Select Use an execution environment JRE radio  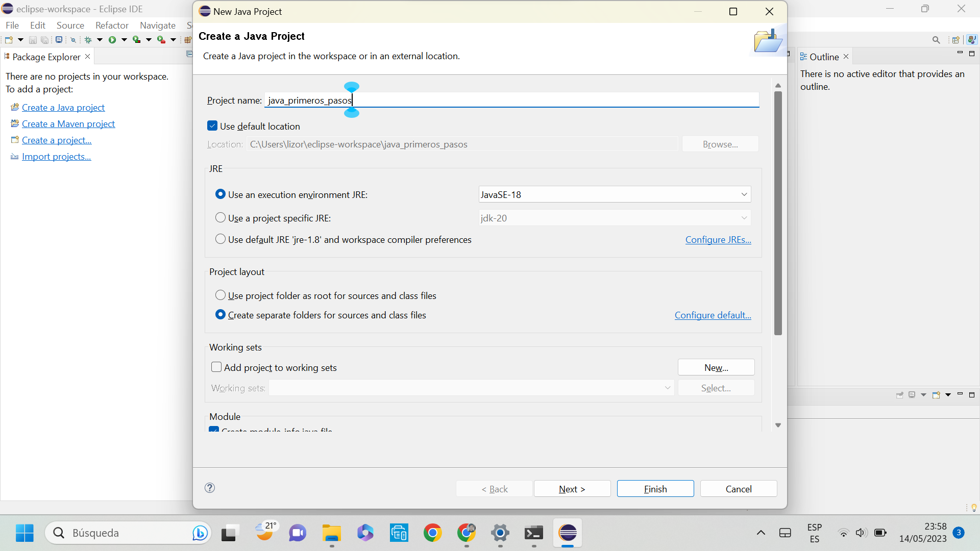pyautogui.click(x=220, y=194)
